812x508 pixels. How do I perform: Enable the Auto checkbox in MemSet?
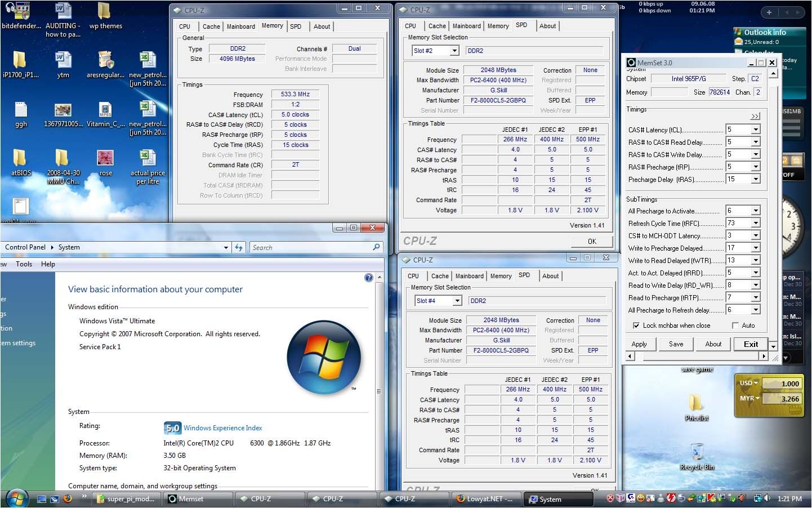tap(735, 326)
